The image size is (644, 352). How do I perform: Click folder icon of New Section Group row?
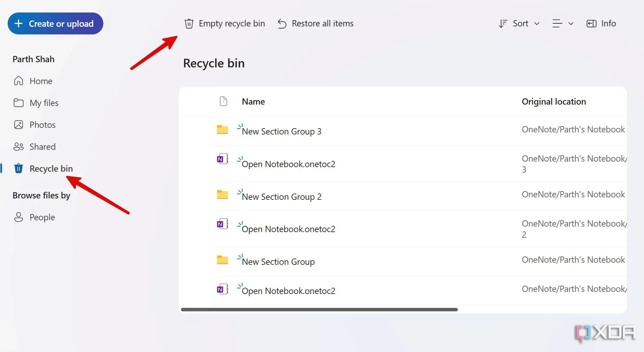(x=222, y=260)
